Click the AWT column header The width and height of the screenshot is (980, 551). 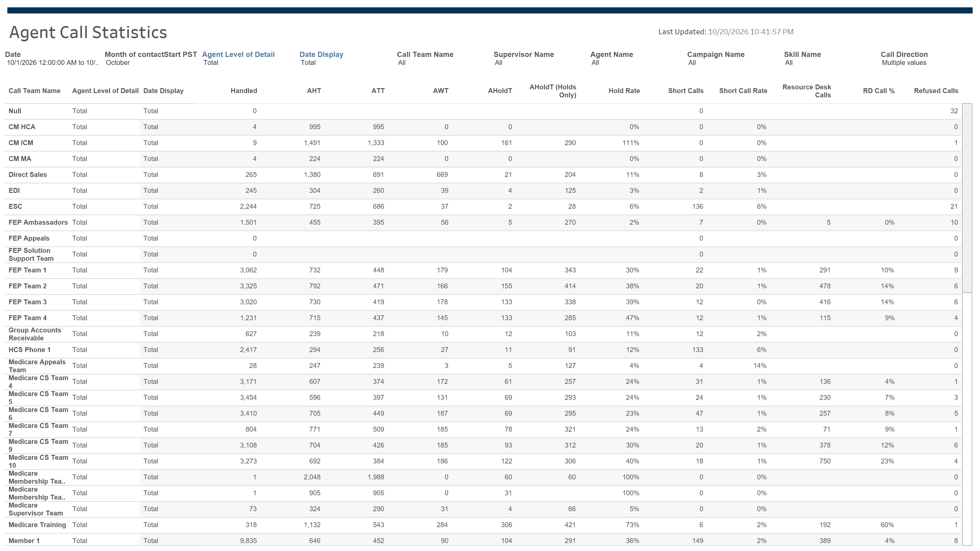[x=441, y=91]
